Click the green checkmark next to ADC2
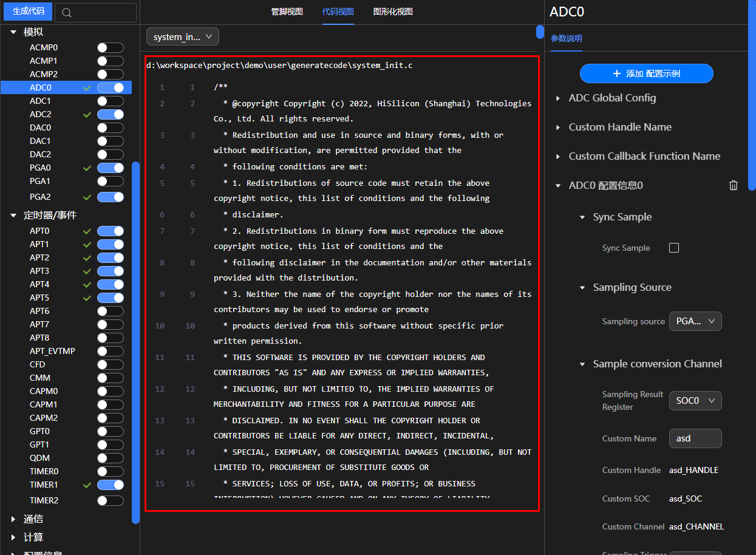 tap(87, 115)
